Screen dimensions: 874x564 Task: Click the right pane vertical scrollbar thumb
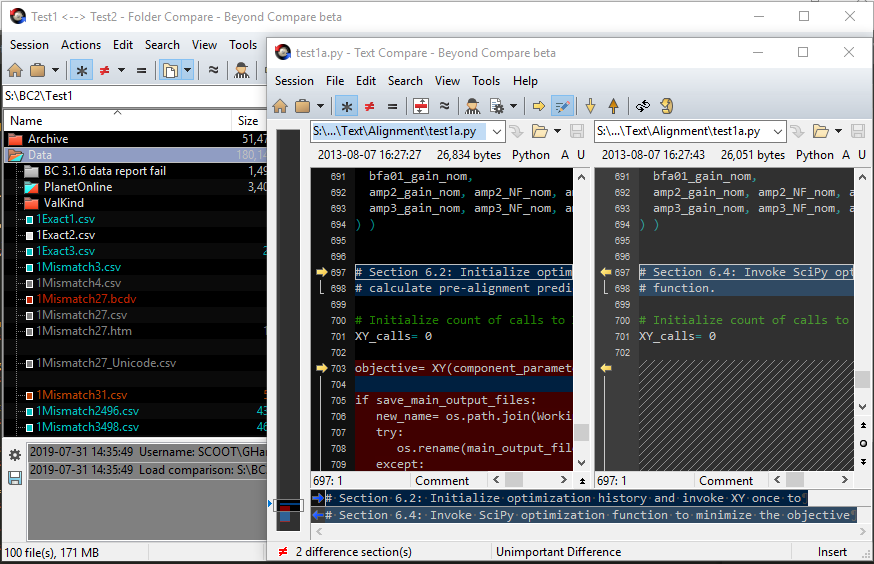pyautogui.click(x=862, y=380)
